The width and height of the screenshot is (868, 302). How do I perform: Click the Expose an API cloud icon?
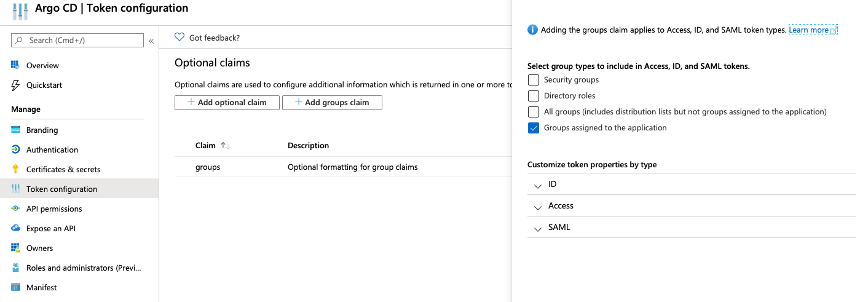[x=15, y=228]
